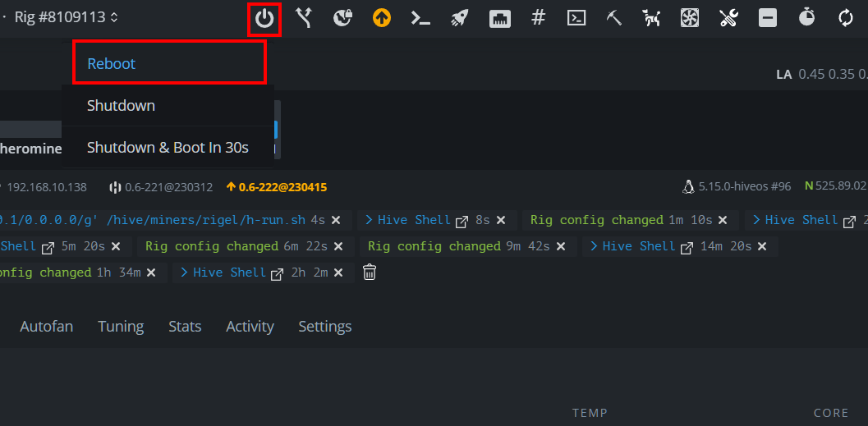The image size is (868, 426).
Task: Click the pickaxe miner icon
Action: 614,18
